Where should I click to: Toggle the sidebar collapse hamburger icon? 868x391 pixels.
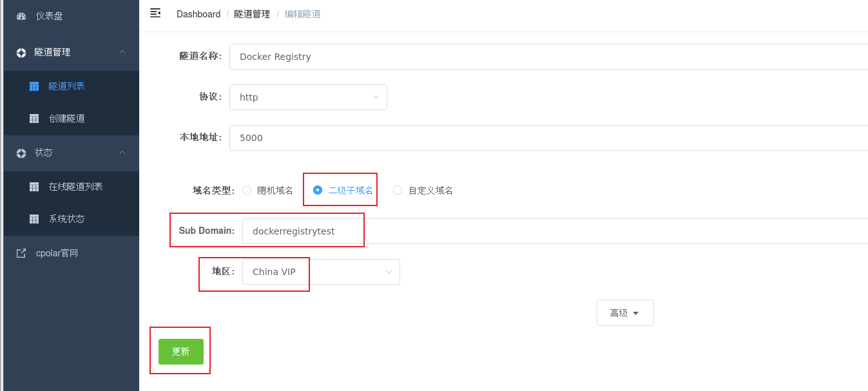(155, 14)
